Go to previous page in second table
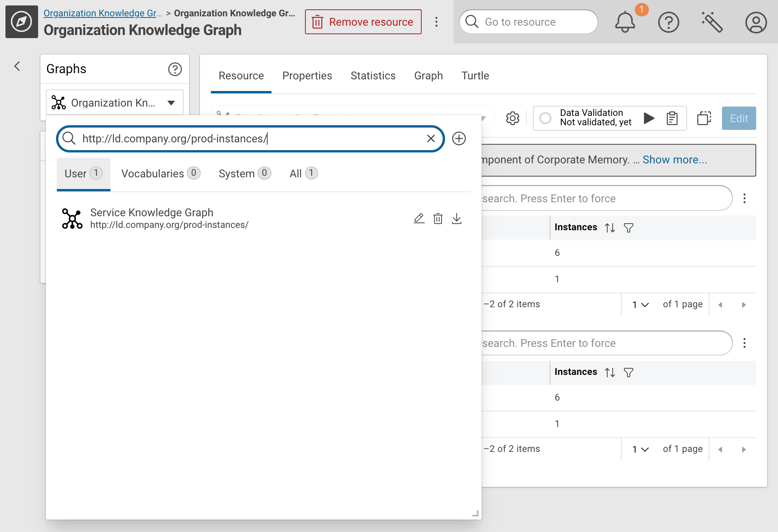 (x=720, y=450)
